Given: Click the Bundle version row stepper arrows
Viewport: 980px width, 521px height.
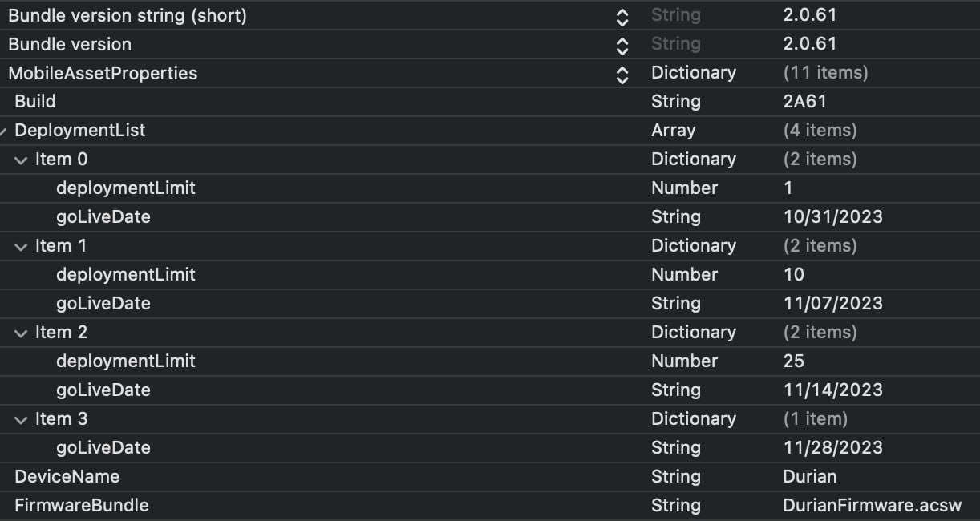Looking at the screenshot, I should [622, 45].
